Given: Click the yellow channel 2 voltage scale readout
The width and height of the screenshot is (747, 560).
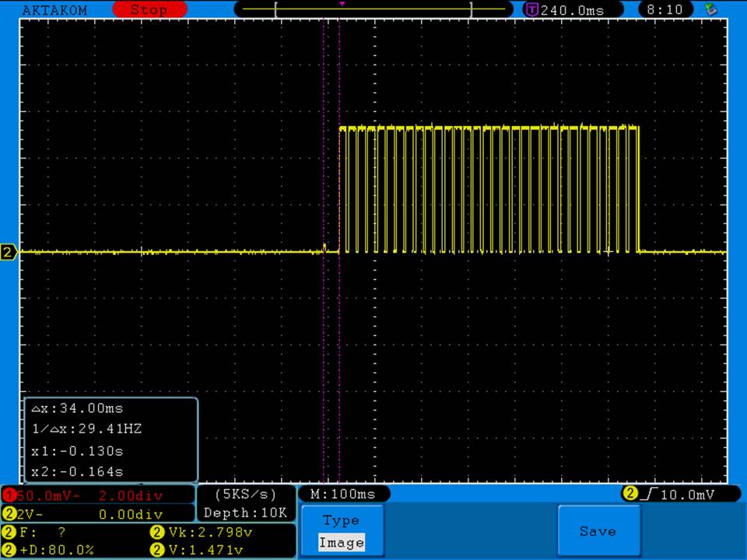Looking at the screenshot, I should [97, 513].
